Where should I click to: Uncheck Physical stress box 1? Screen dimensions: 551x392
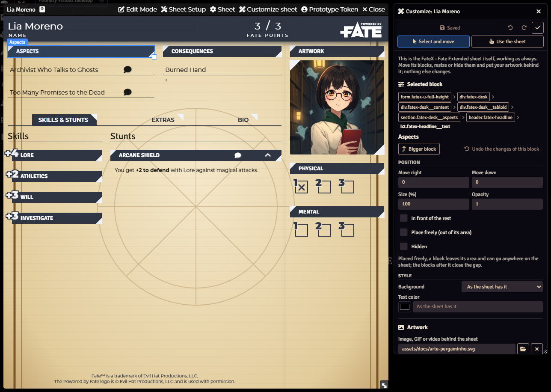(x=302, y=187)
